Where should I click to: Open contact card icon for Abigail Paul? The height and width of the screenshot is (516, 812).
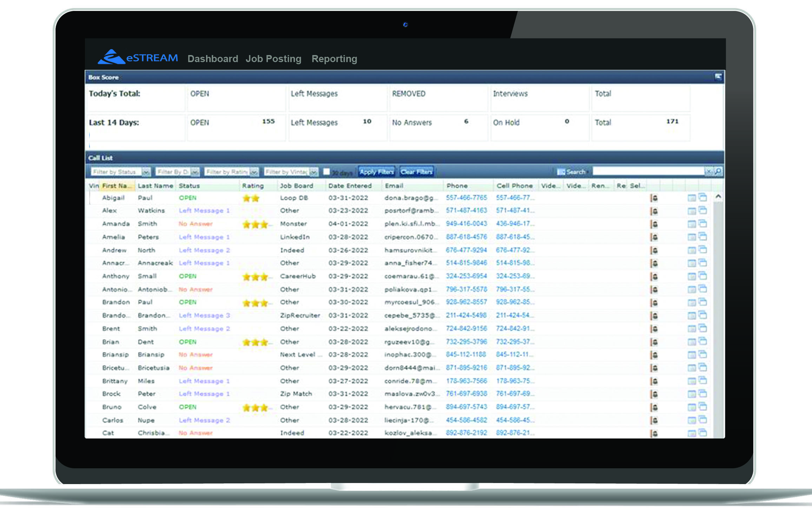(654, 198)
